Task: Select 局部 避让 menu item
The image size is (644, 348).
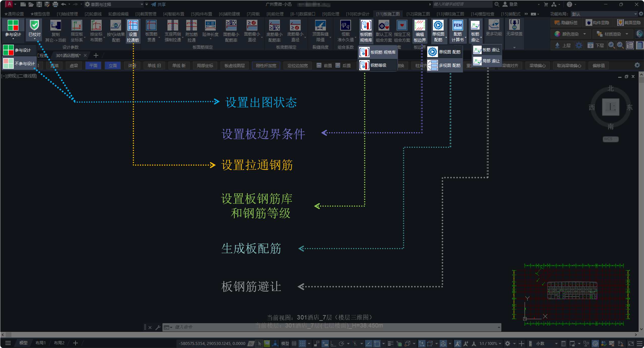Action: 486,61
